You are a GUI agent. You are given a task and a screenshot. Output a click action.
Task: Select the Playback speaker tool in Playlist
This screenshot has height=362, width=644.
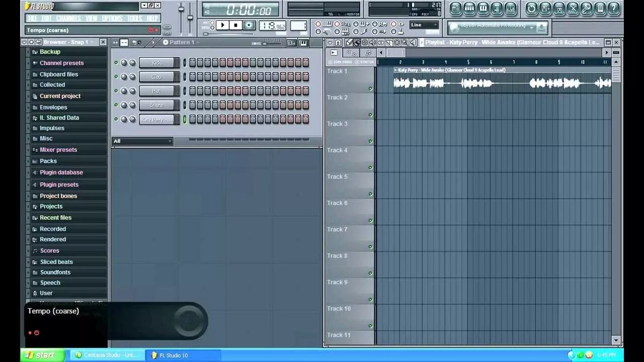(x=413, y=43)
